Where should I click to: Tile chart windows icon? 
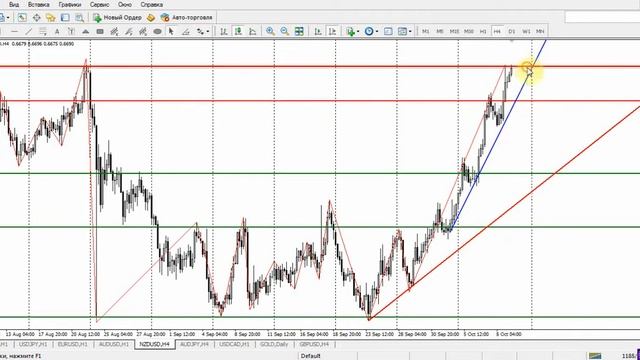[x=299, y=31]
